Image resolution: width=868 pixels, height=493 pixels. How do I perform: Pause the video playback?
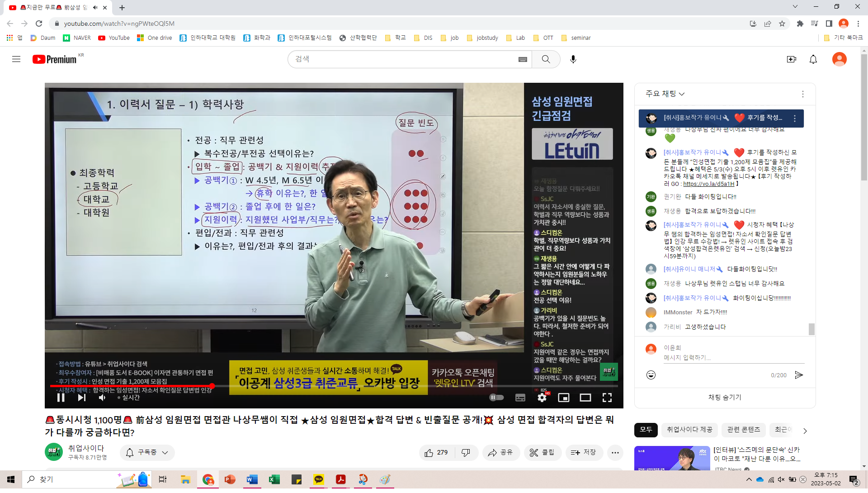point(61,398)
